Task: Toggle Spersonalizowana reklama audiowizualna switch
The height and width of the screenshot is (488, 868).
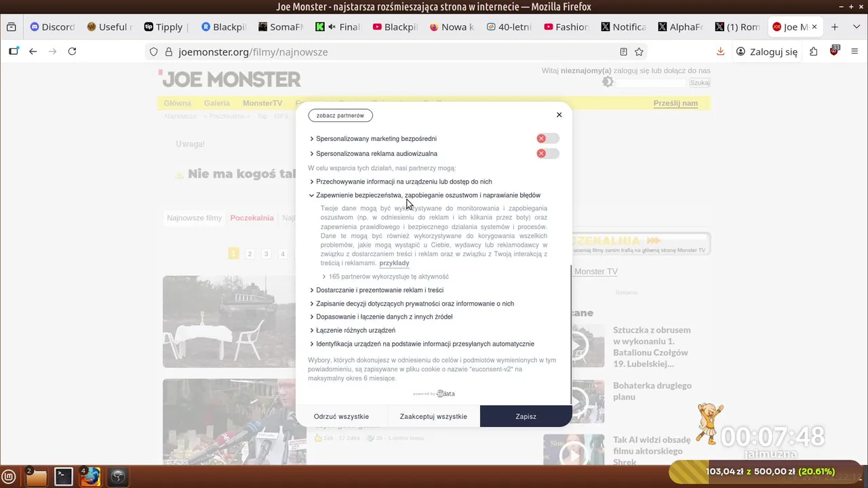Action: pos(547,154)
